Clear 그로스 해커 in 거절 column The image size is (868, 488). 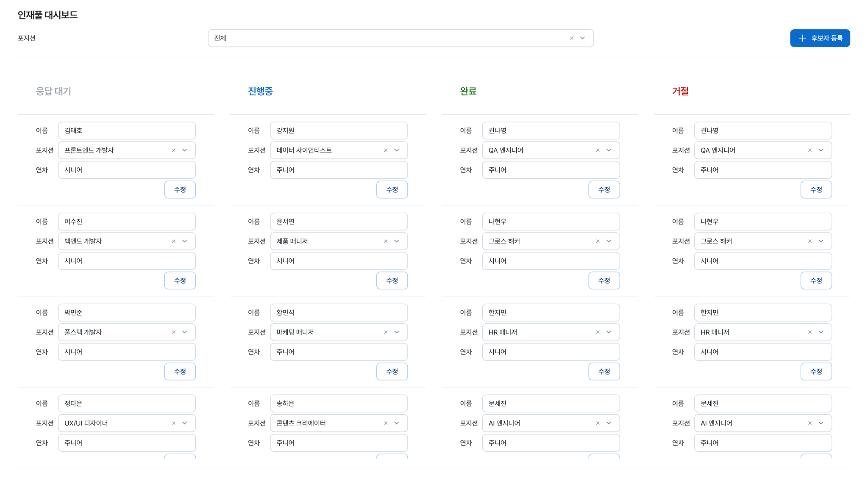(x=810, y=241)
